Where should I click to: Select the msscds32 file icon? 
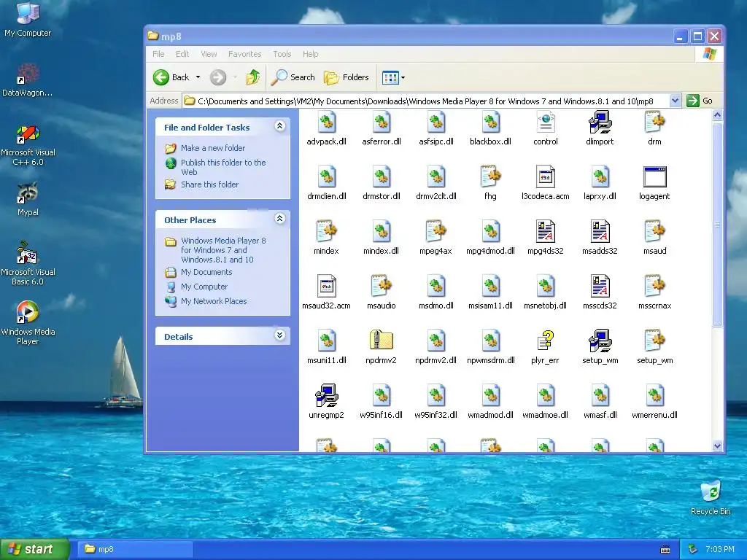(x=600, y=286)
